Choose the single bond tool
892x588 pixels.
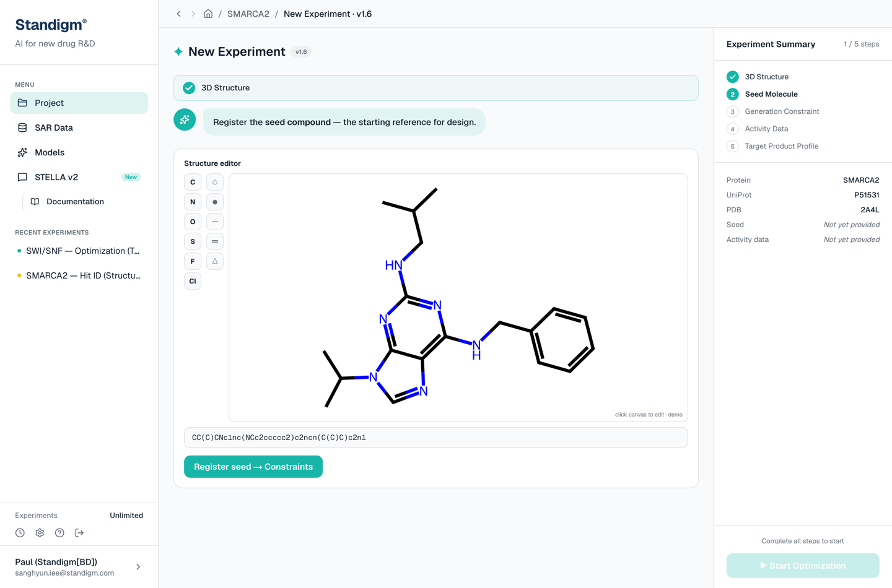point(215,222)
